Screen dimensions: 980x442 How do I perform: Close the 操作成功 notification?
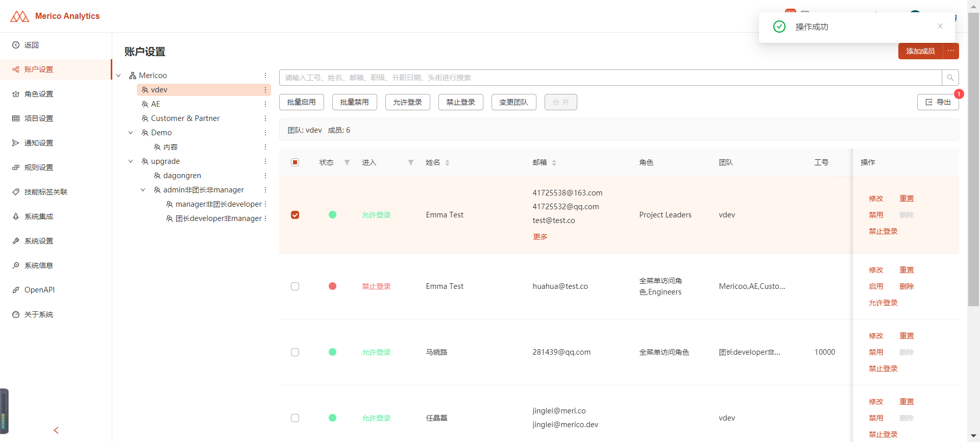click(940, 26)
